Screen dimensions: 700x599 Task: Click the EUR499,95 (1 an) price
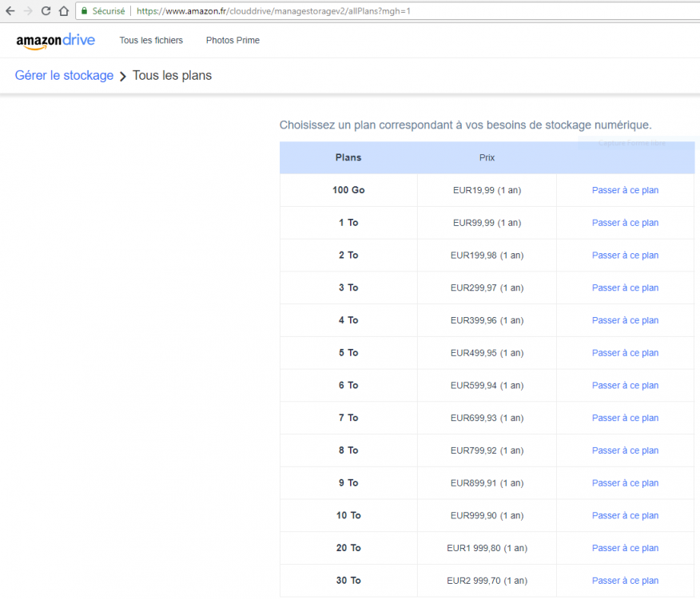(x=487, y=354)
